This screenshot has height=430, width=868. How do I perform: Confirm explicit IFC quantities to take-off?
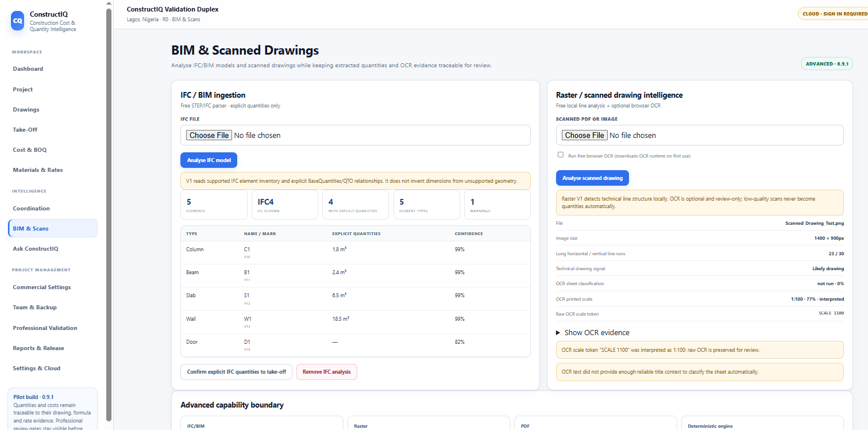(x=237, y=372)
